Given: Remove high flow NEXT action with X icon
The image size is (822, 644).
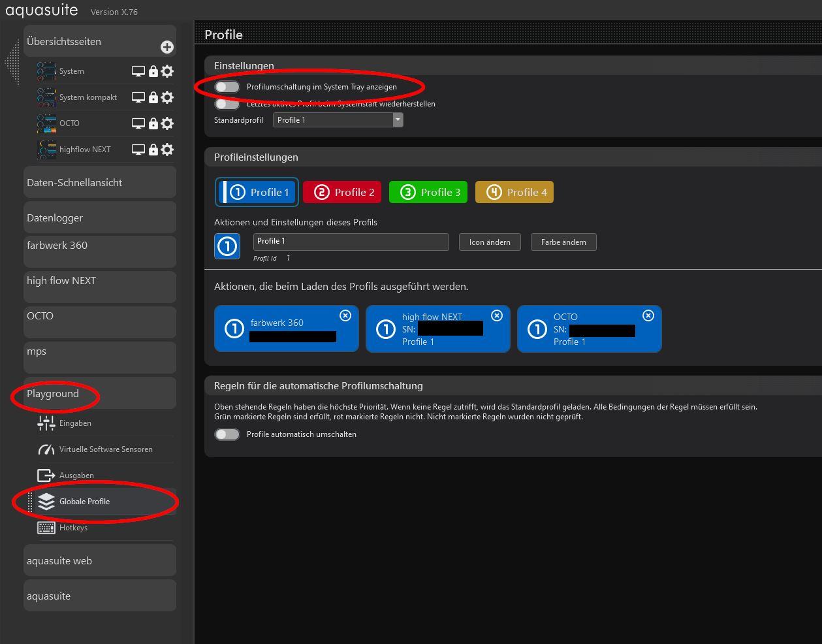Looking at the screenshot, I should click(497, 315).
